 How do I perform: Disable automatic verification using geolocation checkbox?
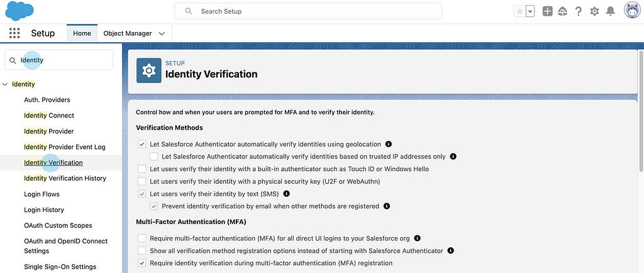pyautogui.click(x=142, y=144)
